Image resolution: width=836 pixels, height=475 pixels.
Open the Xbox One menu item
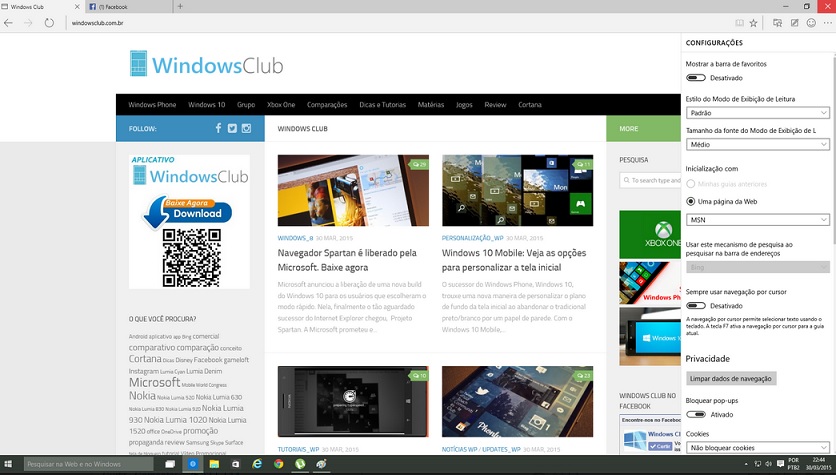(281, 105)
